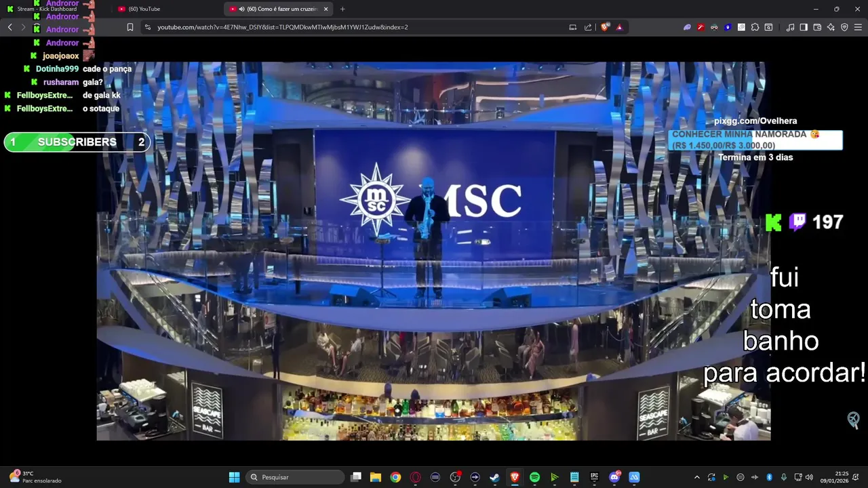Click the rusharam chat username
This screenshot has height=488, width=868.
tap(61, 82)
